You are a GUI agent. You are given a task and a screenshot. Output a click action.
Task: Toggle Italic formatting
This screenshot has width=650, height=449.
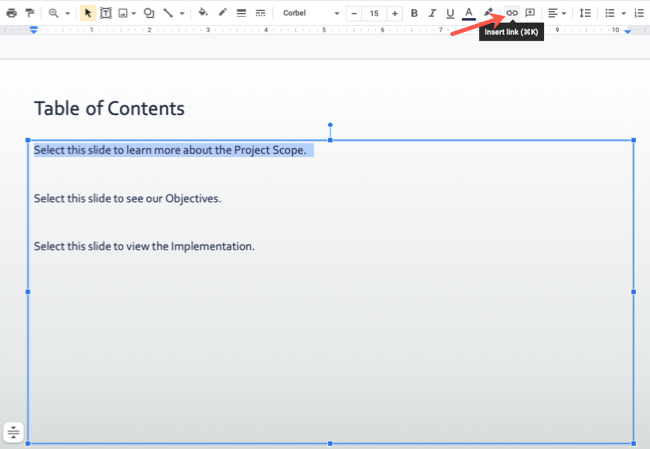432,13
